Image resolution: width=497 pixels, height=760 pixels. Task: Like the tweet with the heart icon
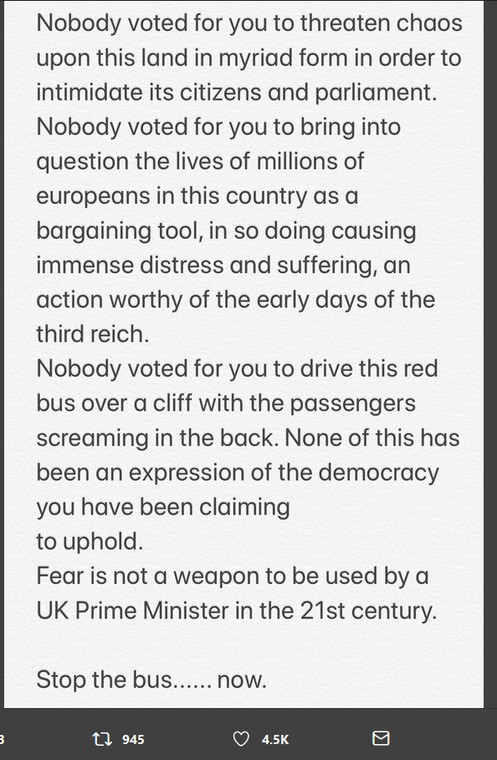241,739
